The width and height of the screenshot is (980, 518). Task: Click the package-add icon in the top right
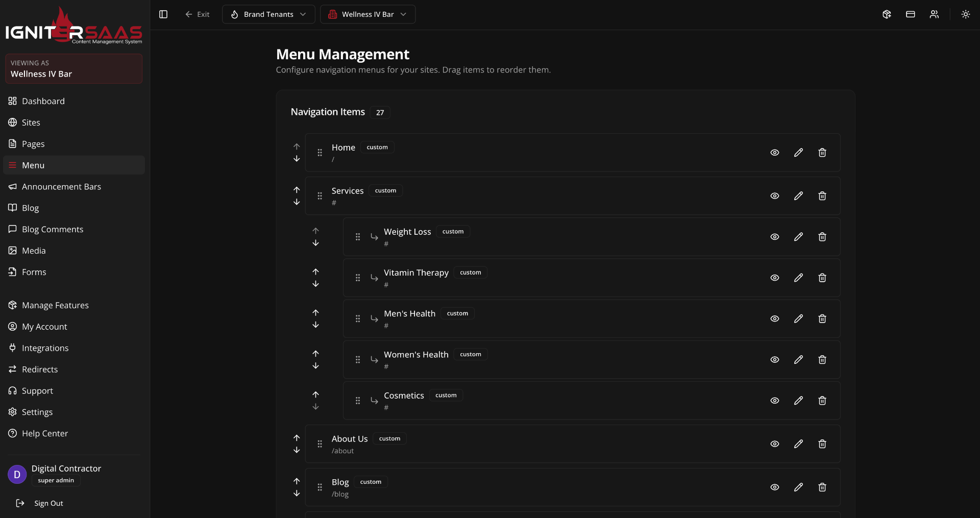click(x=887, y=14)
